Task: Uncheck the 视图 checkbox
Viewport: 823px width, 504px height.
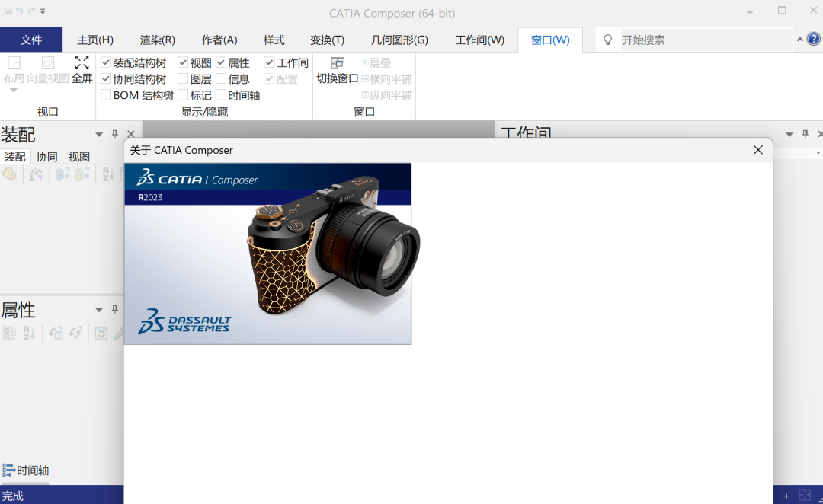Action: click(x=181, y=62)
